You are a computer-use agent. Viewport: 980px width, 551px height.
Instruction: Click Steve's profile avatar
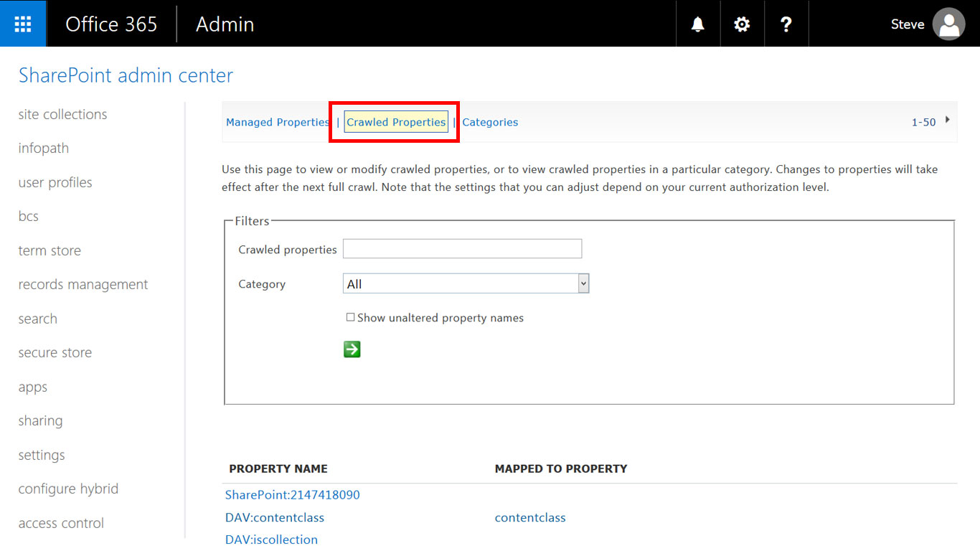coord(948,24)
